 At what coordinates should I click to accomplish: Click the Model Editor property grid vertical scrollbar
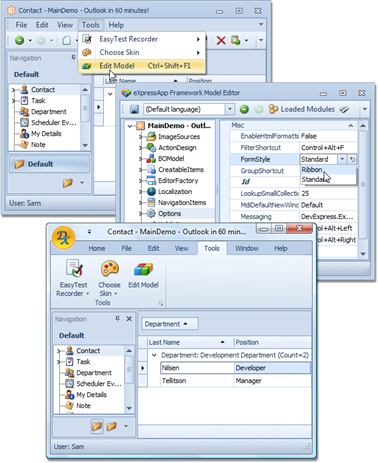point(363,190)
